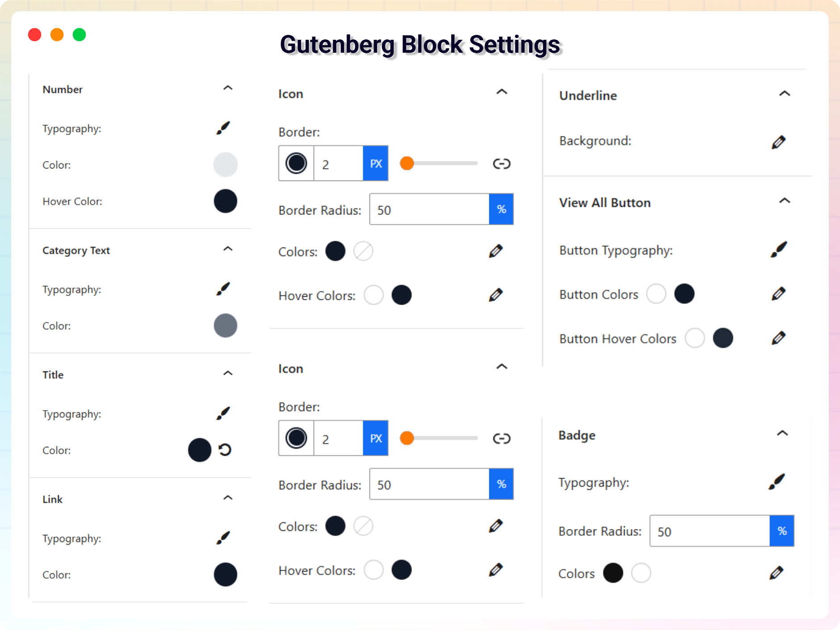Collapse the Category Text section
Screen dimensions: 840x630
pyautogui.click(x=228, y=249)
